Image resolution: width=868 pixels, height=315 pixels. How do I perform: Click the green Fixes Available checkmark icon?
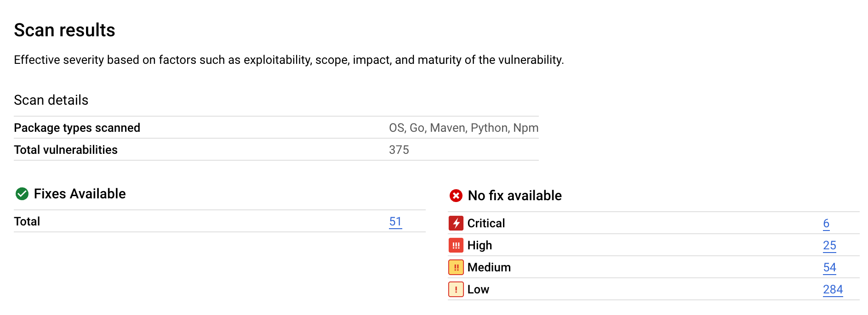coord(22,194)
